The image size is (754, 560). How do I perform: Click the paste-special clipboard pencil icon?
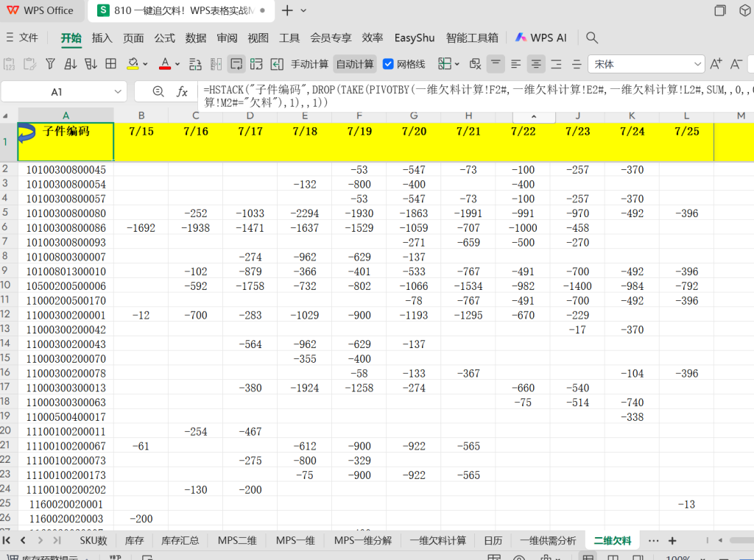(x=29, y=64)
